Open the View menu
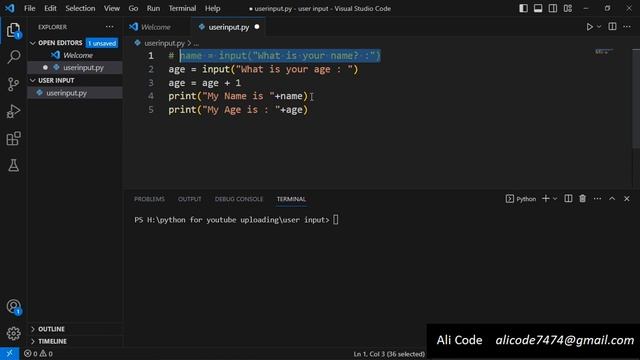The width and height of the screenshot is (640, 360). 111,9
